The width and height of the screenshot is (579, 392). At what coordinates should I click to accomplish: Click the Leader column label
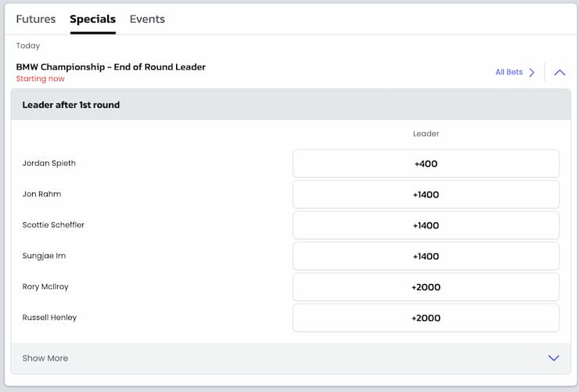click(426, 134)
